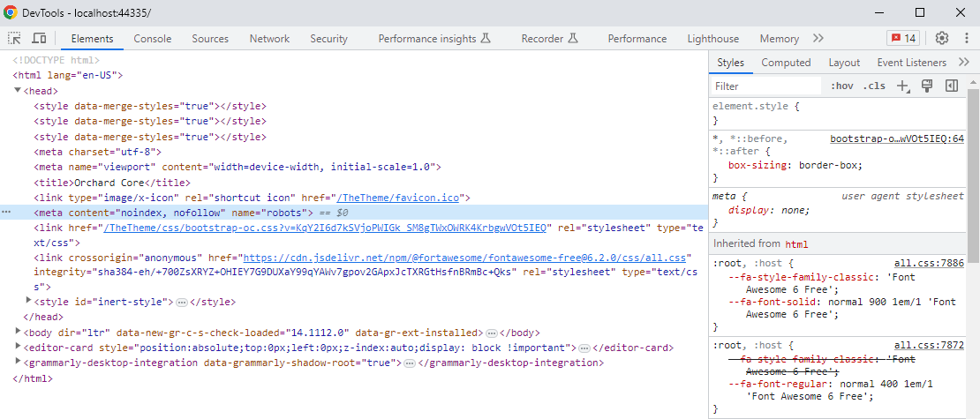
Task: Select the meta viewport line
Action: 237,167
